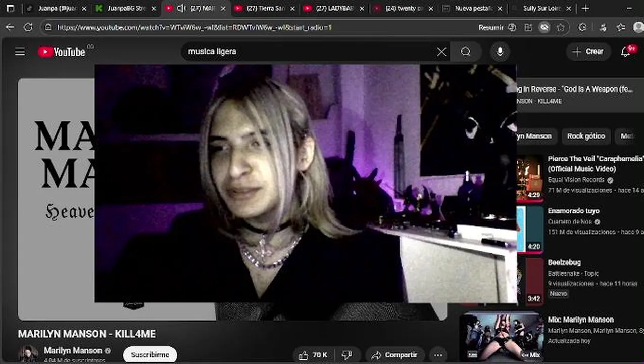This screenshot has width=644, height=364.
Task: Go to the YouTube home logo
Action: click(62, 52)
